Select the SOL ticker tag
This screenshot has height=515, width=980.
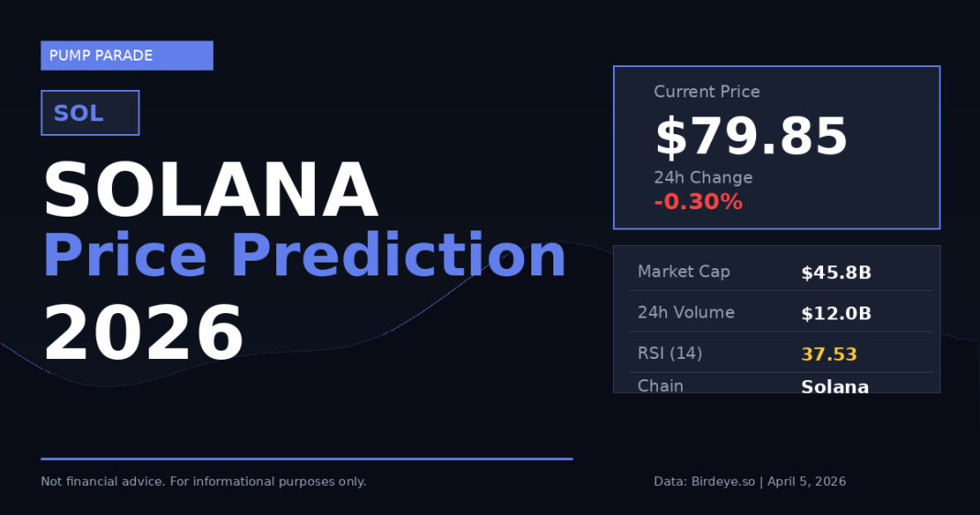tap(90, 113)
